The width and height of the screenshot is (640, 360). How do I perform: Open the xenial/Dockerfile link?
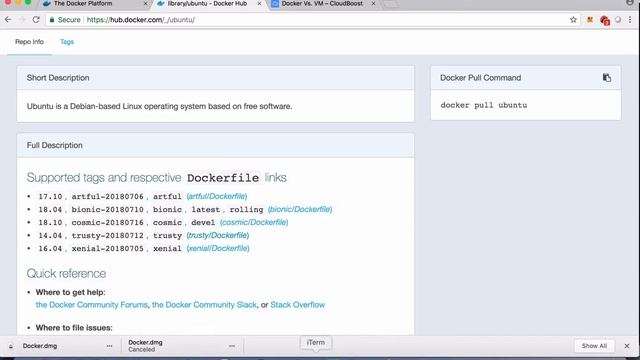[x=218, y=249]
